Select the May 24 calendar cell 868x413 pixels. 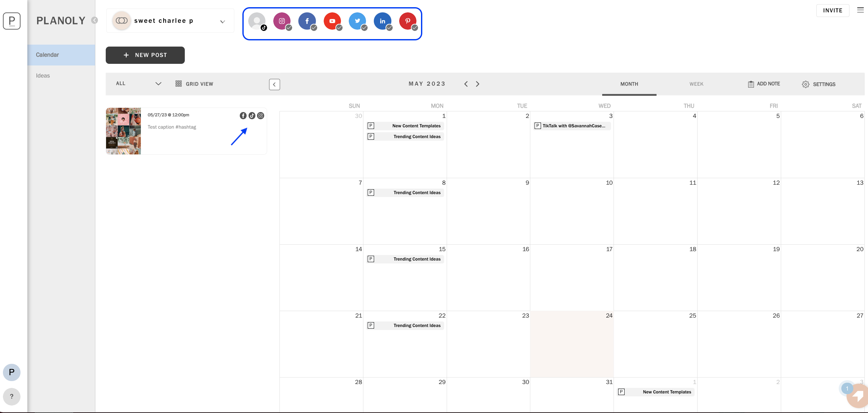(572, 344)
